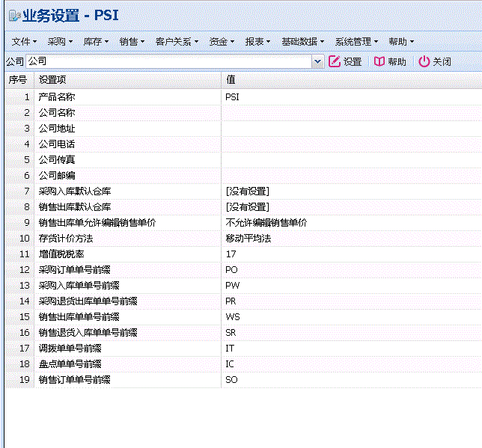
Task: Click the 帮助 book icon
Action: coord(379,61)
